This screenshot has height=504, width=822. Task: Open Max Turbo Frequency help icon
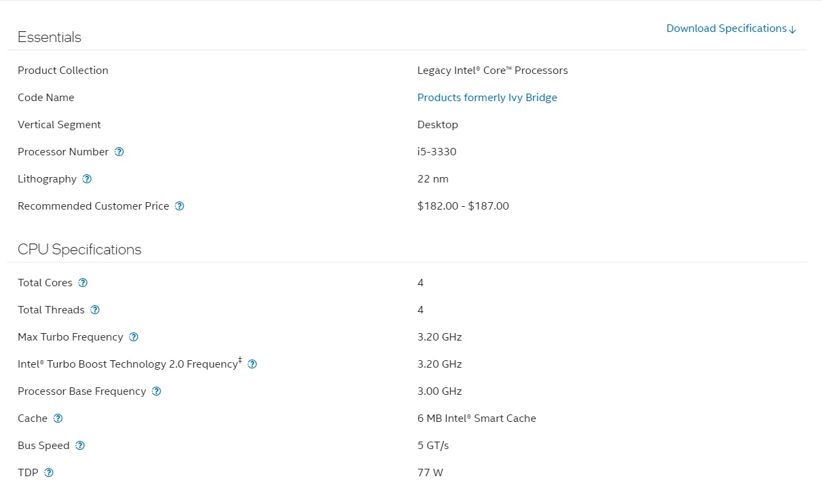click(134, 337)
